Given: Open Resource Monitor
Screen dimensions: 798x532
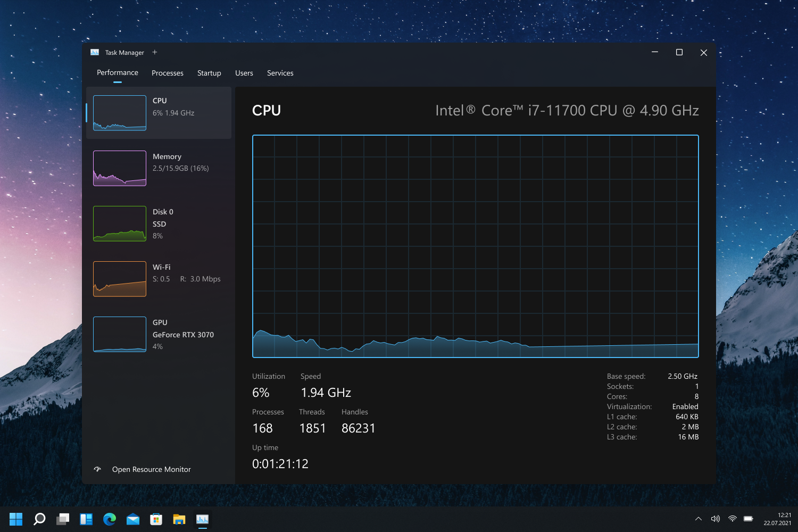Looking at the screenshot, I should [x=151, y=469].
